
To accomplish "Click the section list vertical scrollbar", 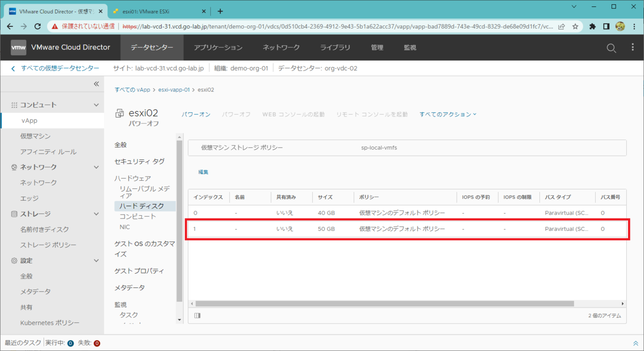I will tap(179, 220).
